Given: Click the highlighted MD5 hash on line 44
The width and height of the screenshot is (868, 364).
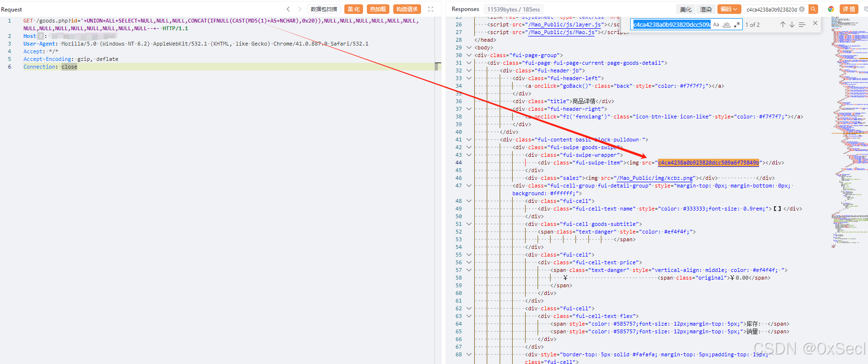Looking at the screenshot, I should click(708, 163).
